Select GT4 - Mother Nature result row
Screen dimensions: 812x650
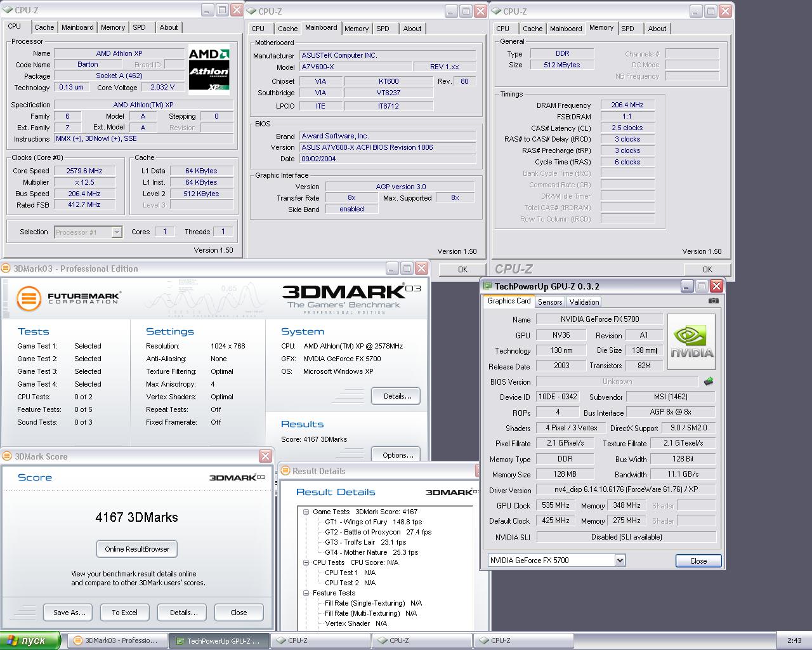click(372, 552)
